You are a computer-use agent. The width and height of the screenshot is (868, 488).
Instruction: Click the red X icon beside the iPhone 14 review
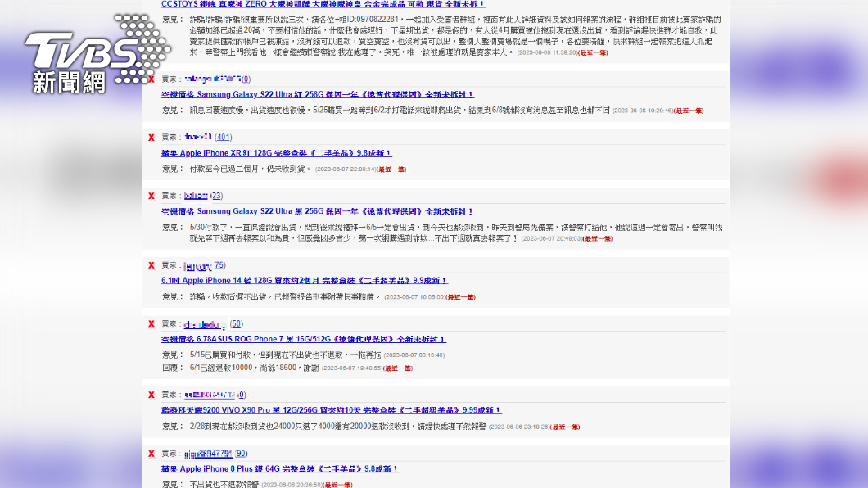[x=151, y=265]
